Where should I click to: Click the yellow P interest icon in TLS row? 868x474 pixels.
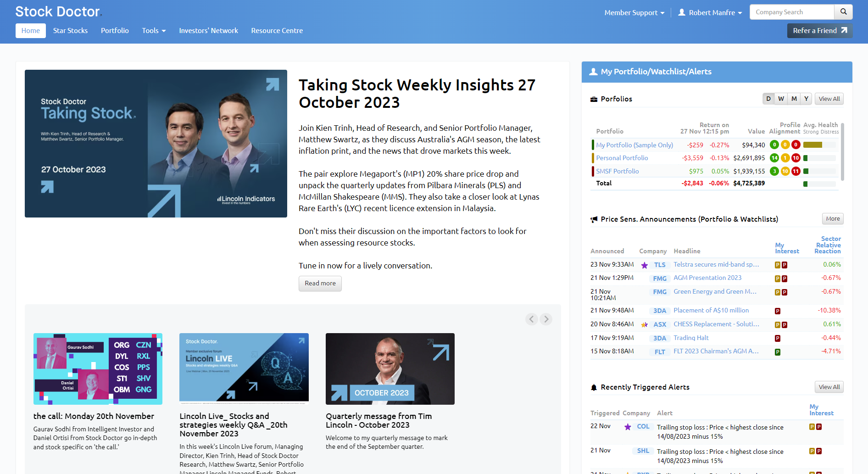[x=778, y=265]
